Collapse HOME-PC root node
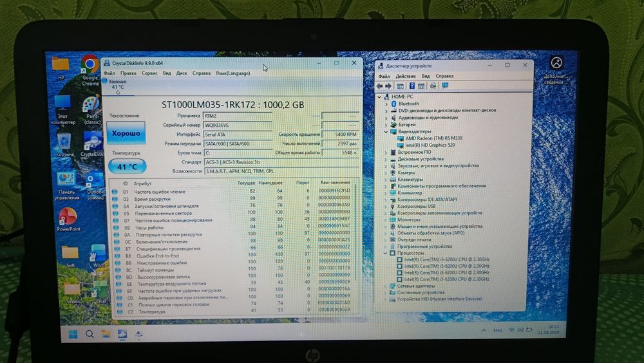The width and height of the screenshot is (644, 363). coord(379,97)
